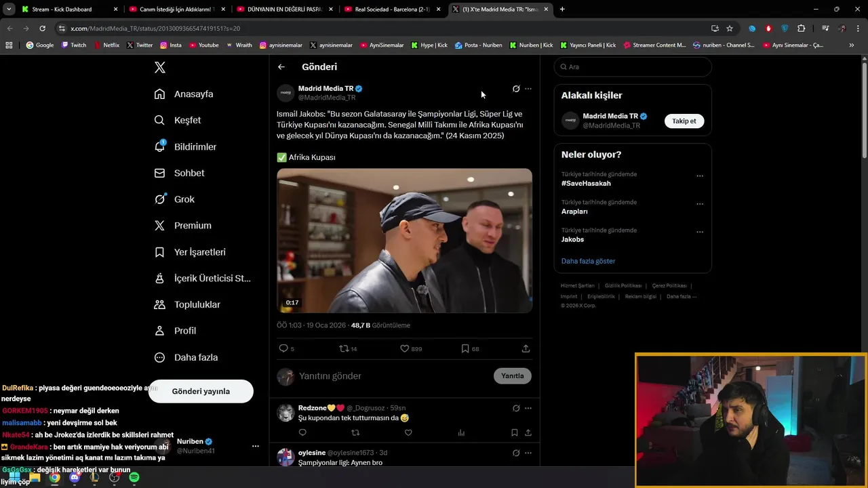Open more options on main post

coord(528,89)
